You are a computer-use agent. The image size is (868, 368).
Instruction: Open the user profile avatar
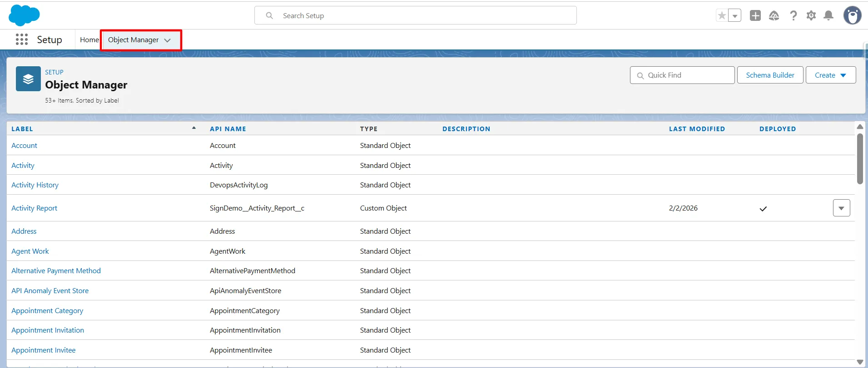(x=853, y=15)
